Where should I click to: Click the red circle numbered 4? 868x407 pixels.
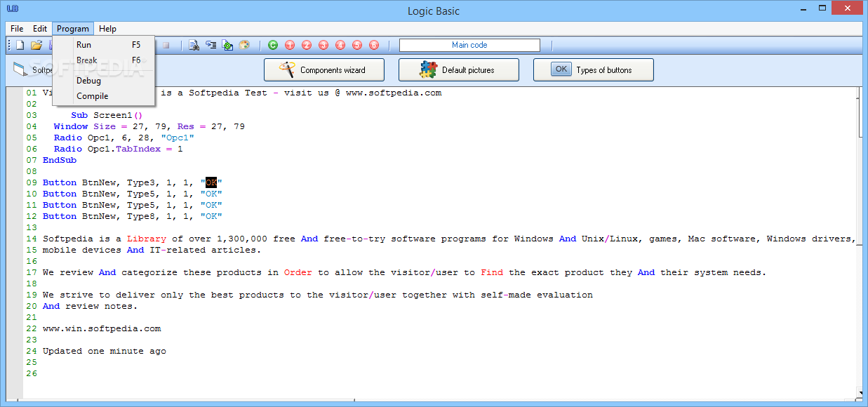point(340,45)
